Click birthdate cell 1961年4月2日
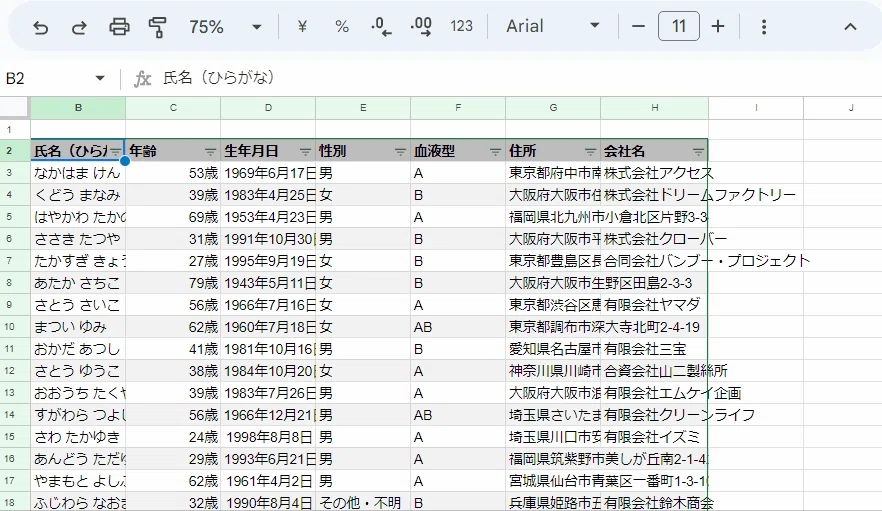Image resolution: width=882 pixels, height=511 pixels. point(268,481)
